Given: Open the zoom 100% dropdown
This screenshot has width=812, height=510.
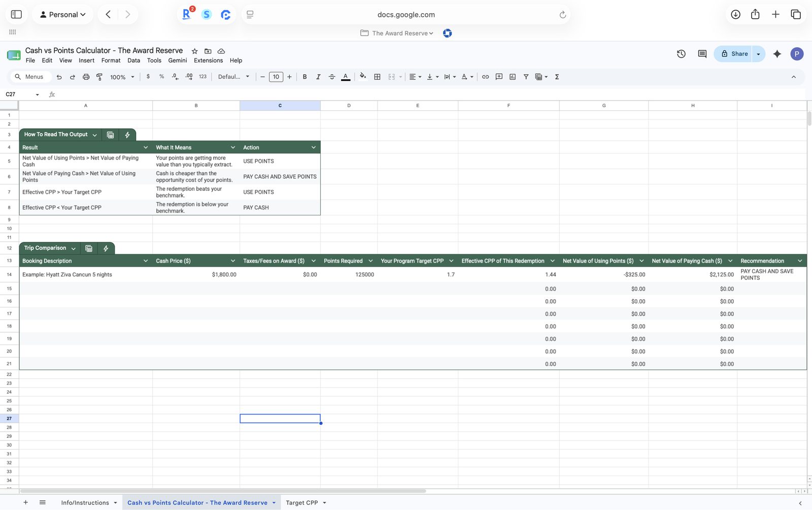Looking at the screenshot, I should pos(122,77).
